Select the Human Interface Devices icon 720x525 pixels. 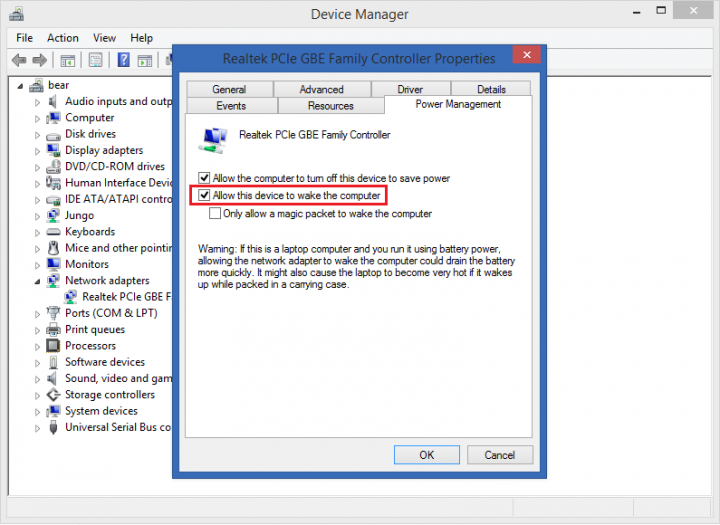[53, 183]
